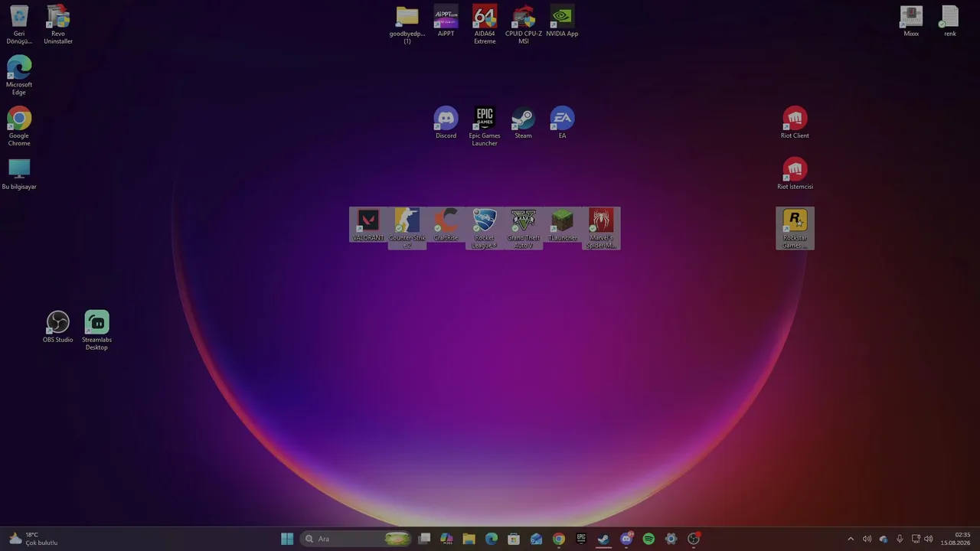Open Microsoft Store from the taskbar
Viewport: 980px width, 551px height.
click(x=514, y=539)
